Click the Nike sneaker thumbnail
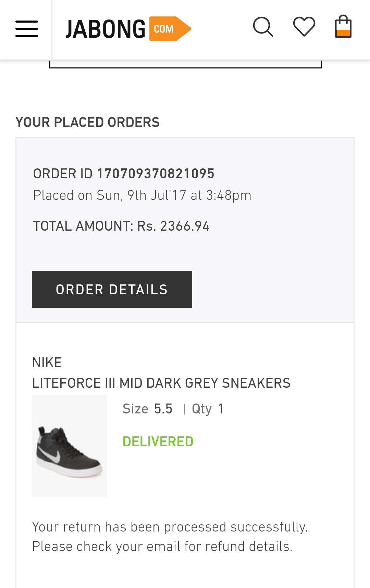The width and height of the screenshot is (370, 588). click(x=70, y=446)
